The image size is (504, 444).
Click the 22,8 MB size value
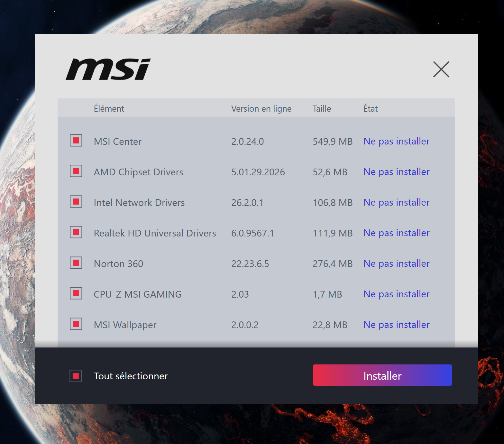click(x=330, y=325)
